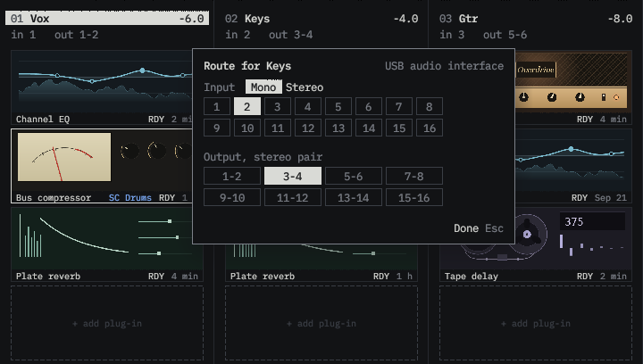Click the highlighted EQ node in Vox Channel EQ
Screen dimensions: 643x364
tap(142, 70)
